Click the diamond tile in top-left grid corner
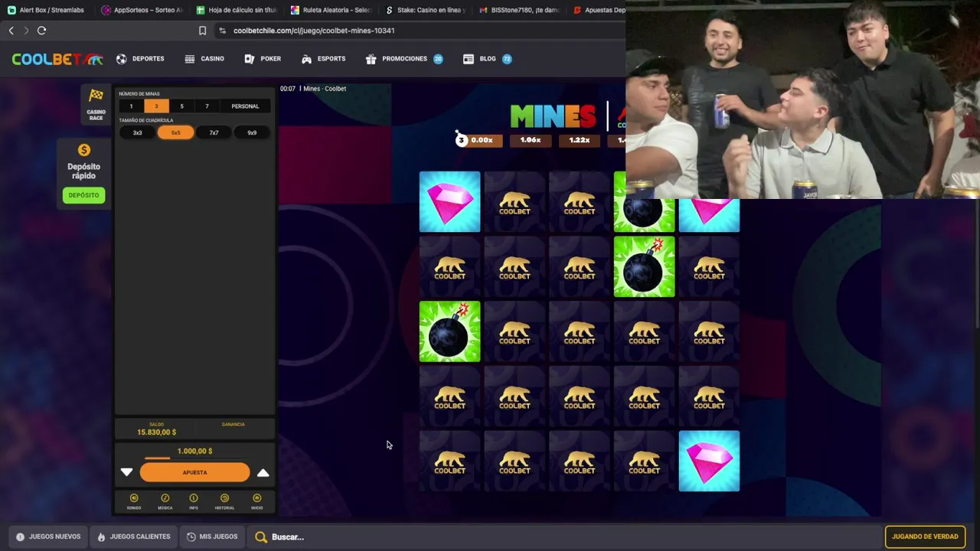The height and width of the screenshot is (551, 980). click(449, 202)
